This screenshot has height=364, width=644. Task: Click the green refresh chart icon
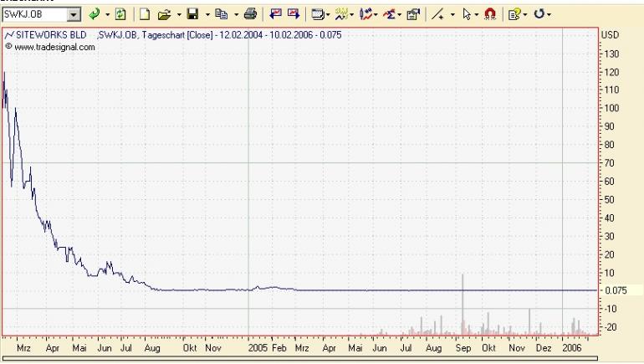120,14
